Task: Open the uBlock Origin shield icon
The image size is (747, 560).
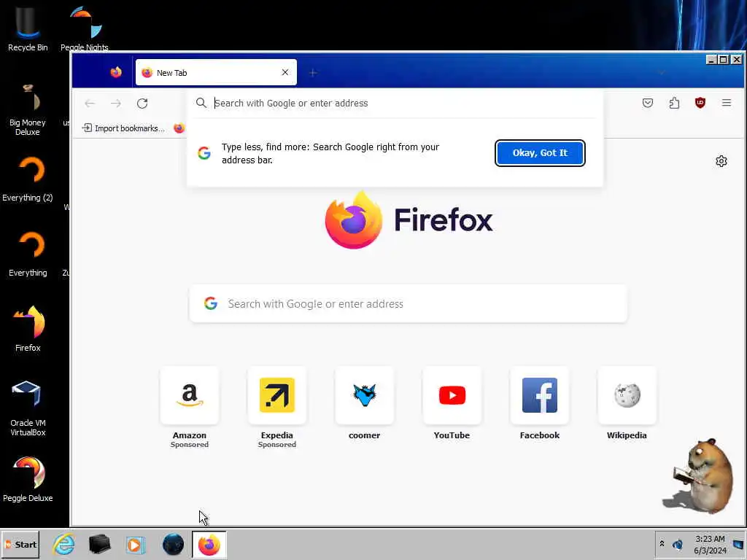Action: click(700, 103)
